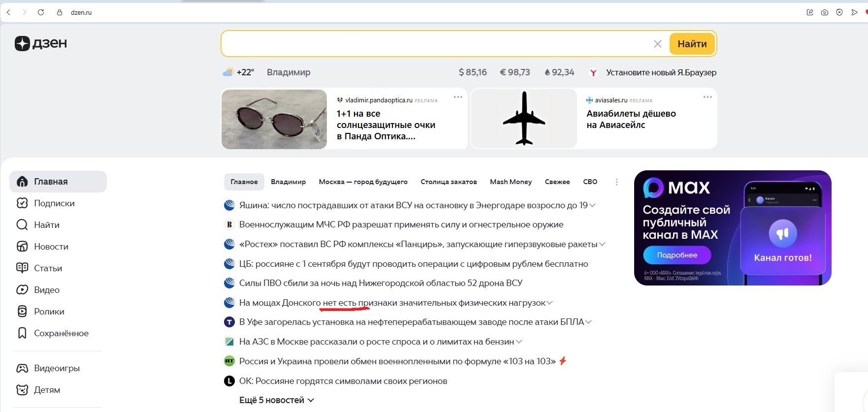Go back with browser back arrow

coord(8,12)
